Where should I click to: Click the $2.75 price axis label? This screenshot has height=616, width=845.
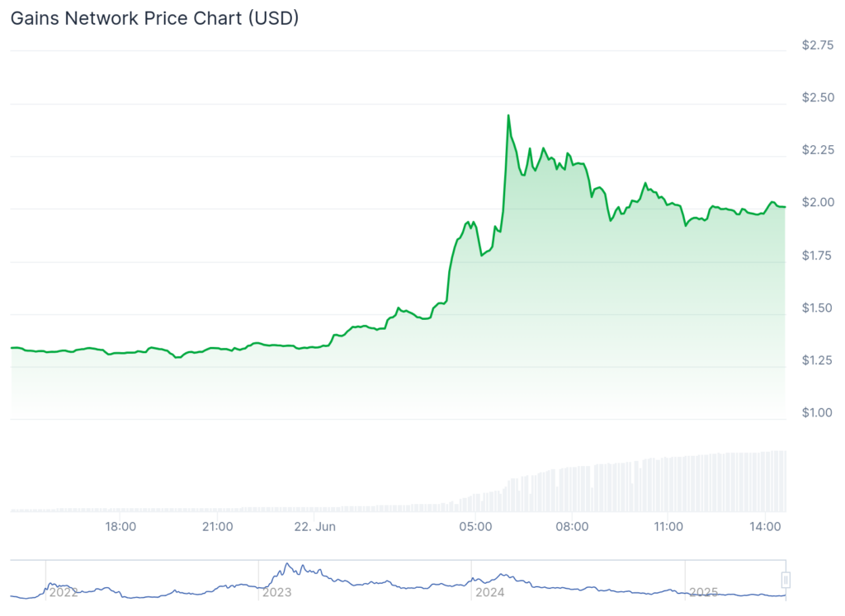point(819,45)
